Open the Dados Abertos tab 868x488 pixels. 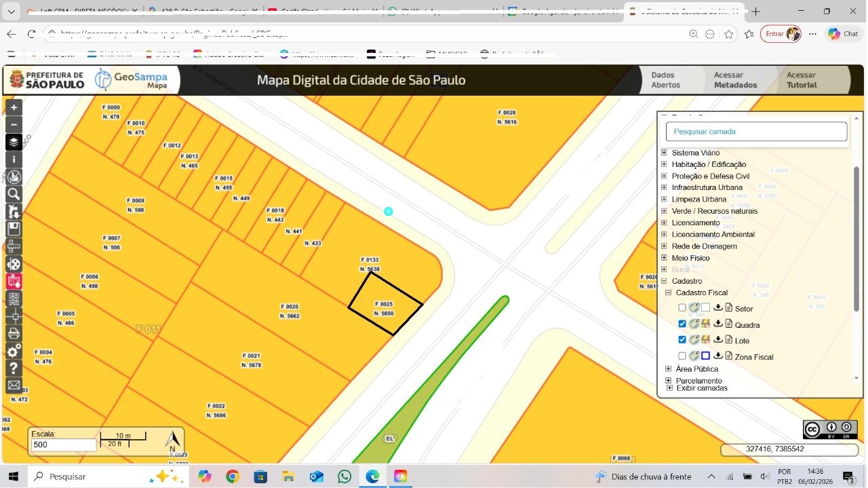[665, 80]
